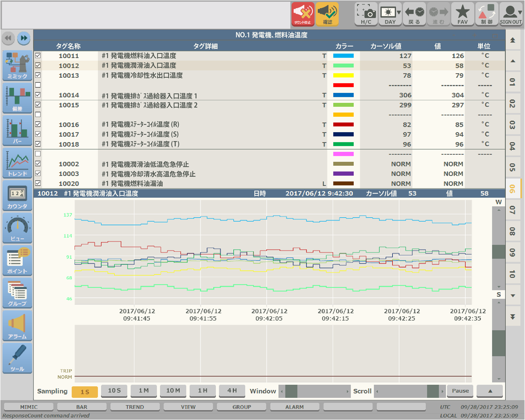Open the MIMIC bottom menu tab
The width and height of the screenshot is (525, 420).
click(x=29, y=407)
